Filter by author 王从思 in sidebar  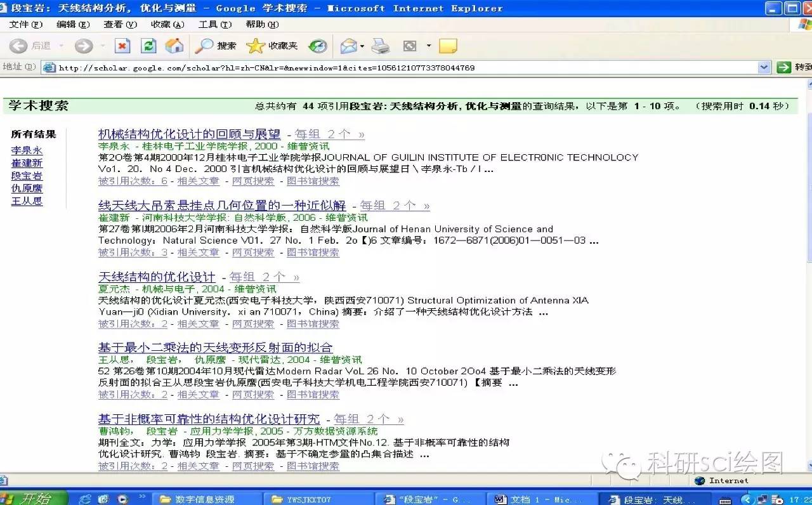27,201
